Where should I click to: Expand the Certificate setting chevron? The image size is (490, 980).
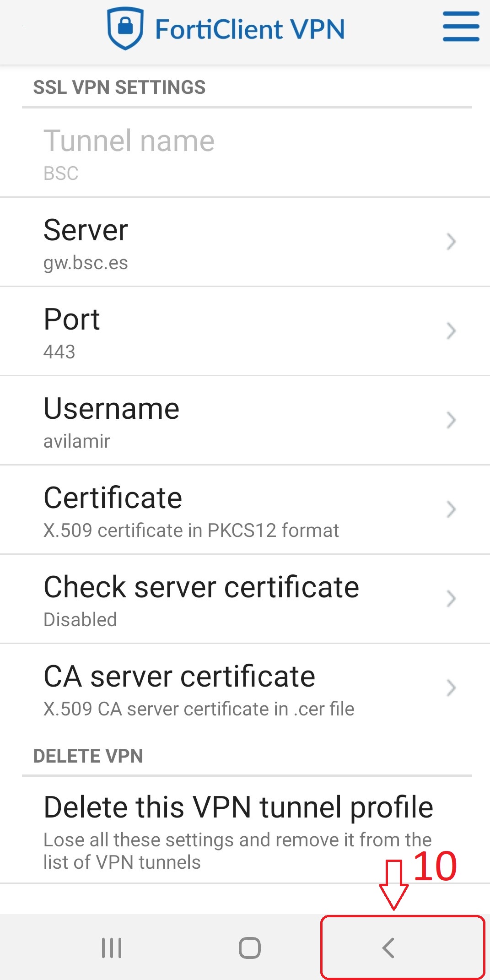coord(451,509)
